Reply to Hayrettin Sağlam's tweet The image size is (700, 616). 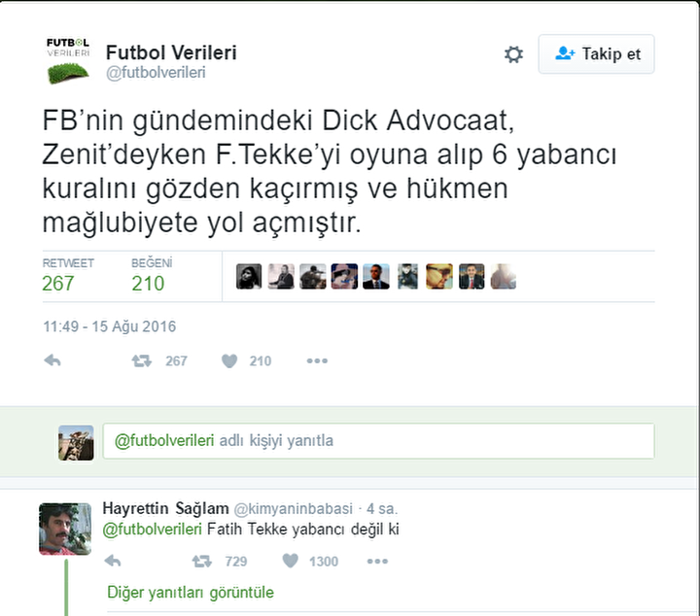click(113, 561)
